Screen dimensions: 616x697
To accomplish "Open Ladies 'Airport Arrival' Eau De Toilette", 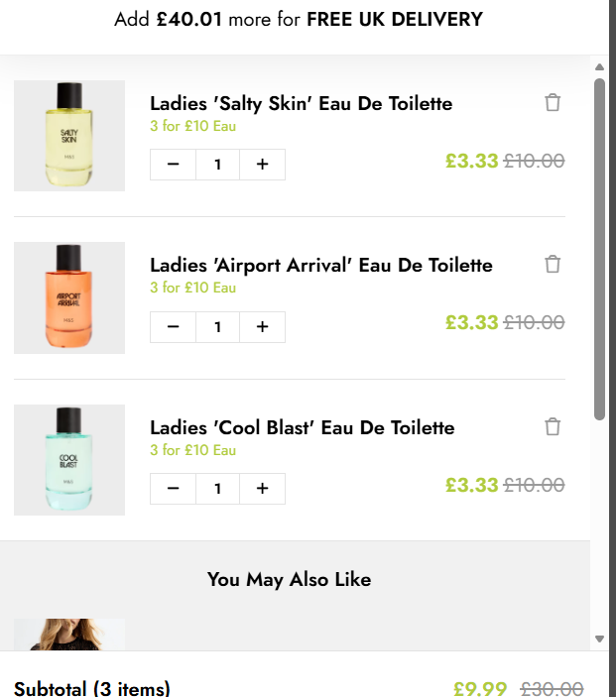I will tap(320, 265).
